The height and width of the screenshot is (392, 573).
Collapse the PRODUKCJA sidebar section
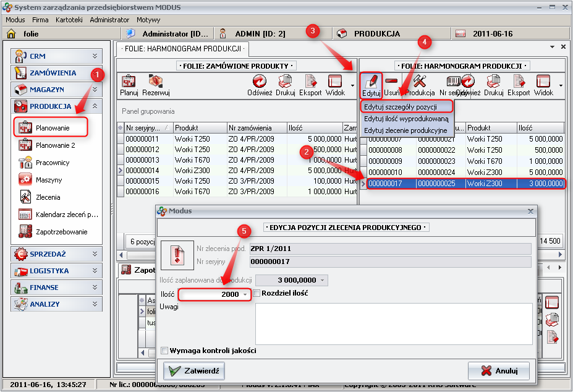pyautogui.click(x=95, y=106)
